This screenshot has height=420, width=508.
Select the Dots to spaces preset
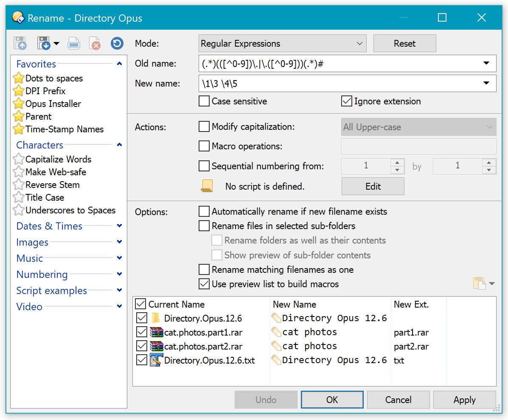click(54, 78)
